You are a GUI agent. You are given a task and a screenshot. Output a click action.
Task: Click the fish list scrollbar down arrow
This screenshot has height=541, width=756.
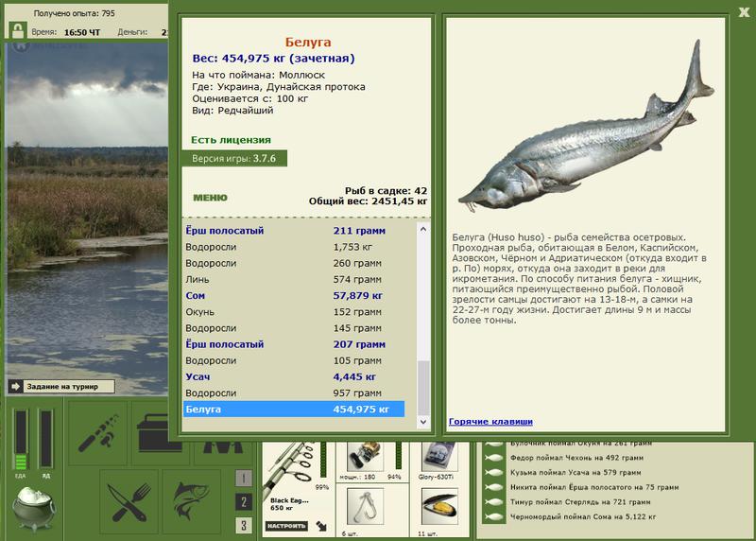pyautogui.click(x=422, y=421)
